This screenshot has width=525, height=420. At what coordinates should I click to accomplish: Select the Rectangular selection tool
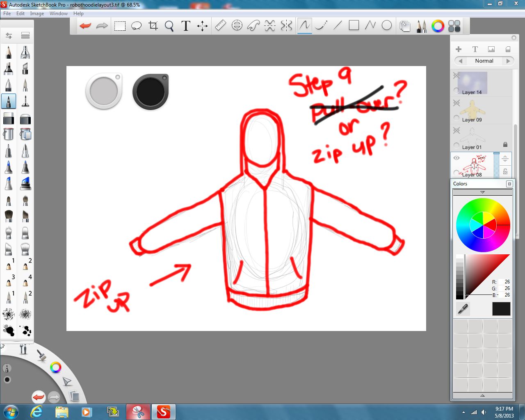click(x=120, y=25)
